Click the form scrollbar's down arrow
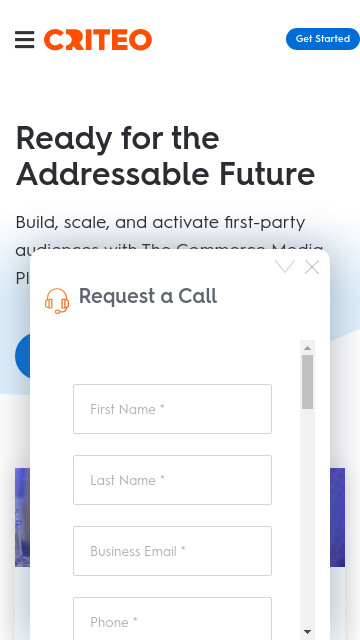This screenshot has width=360, height=640. (308, 632)
